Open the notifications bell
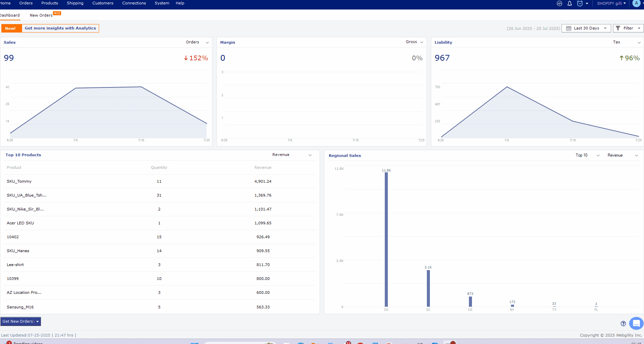The image size is (644, 344). click(570, 3)
